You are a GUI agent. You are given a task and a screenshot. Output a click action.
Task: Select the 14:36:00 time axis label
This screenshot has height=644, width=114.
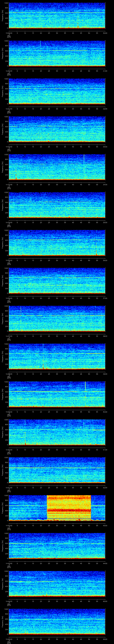coord(9,298)
